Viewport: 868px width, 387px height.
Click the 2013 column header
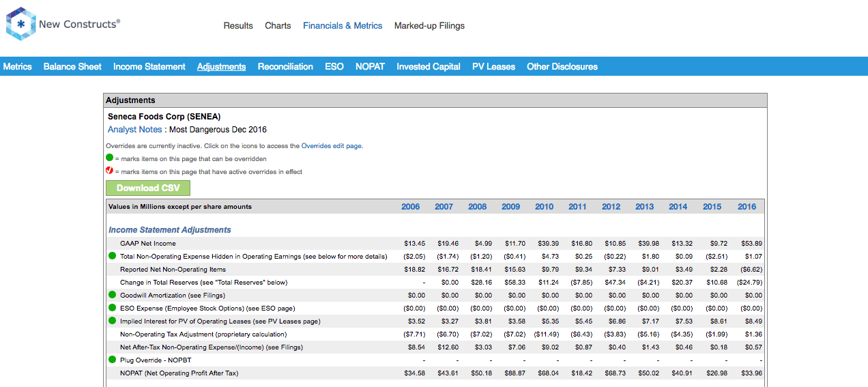(x=645, y=206)
